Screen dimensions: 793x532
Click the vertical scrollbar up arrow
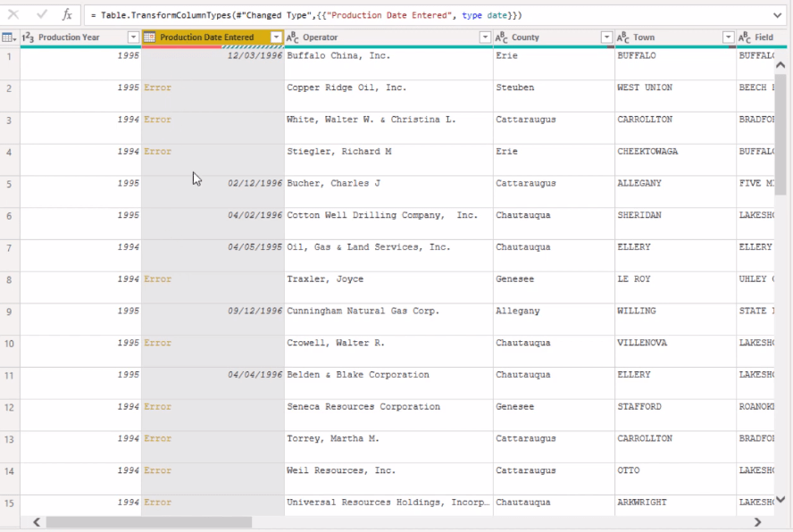pos(780,65)
